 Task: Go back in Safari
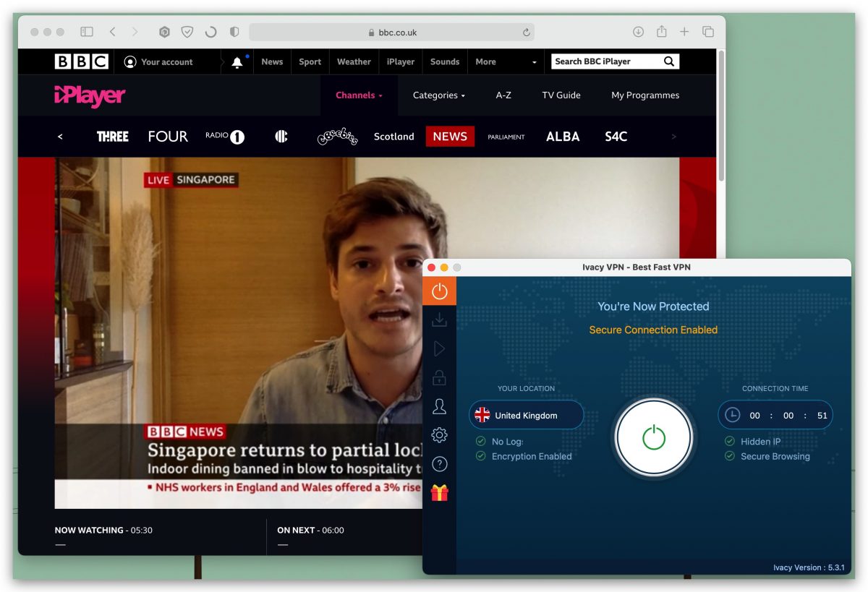112,32
